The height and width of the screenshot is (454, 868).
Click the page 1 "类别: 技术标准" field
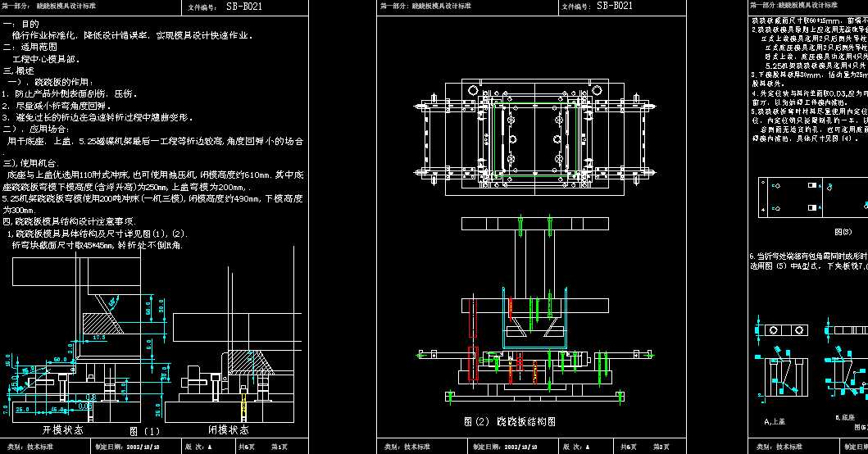(x=30, y=447)
